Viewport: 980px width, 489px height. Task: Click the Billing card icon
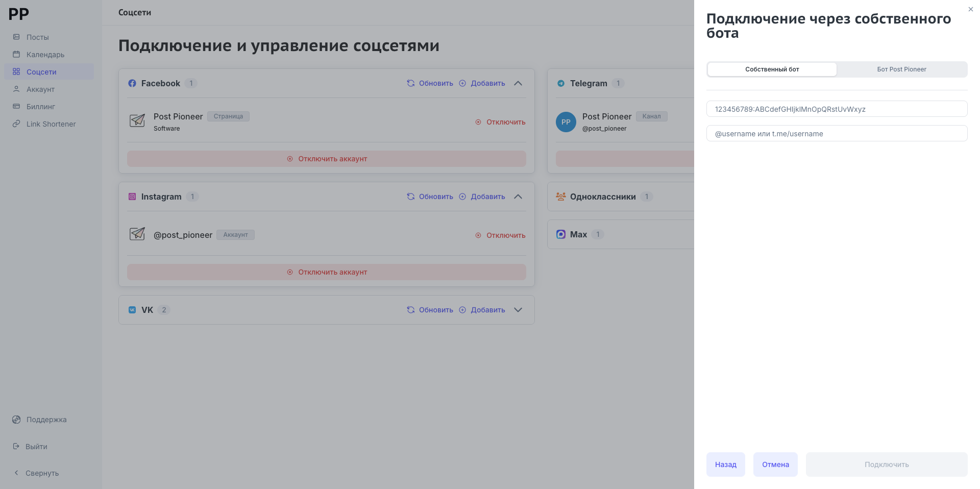[16, 107]
